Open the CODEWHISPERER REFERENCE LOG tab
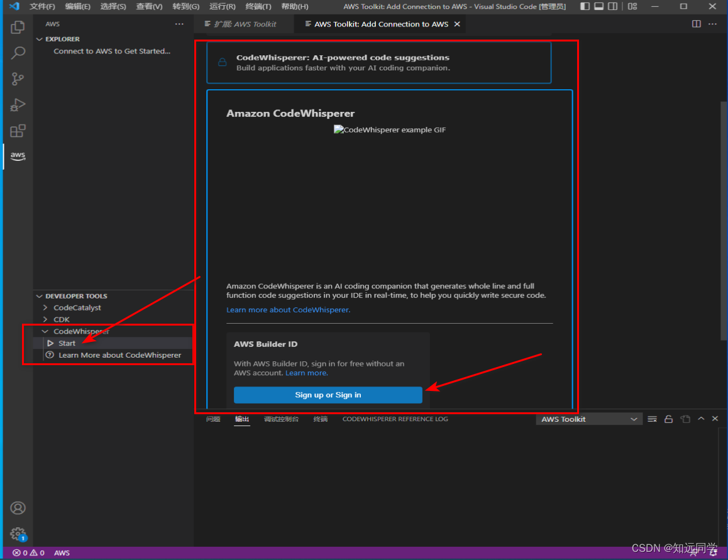 point(395,419)
